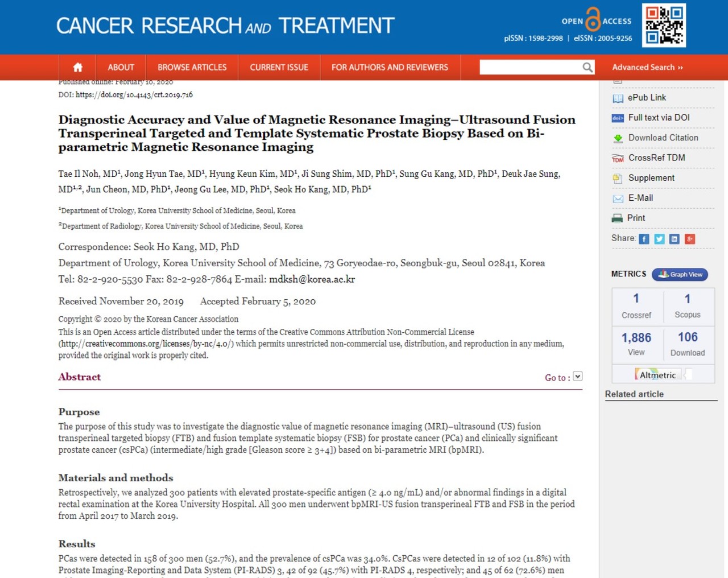Share the article on Facebook
728x578 pixels.
[x=644, y=239]
